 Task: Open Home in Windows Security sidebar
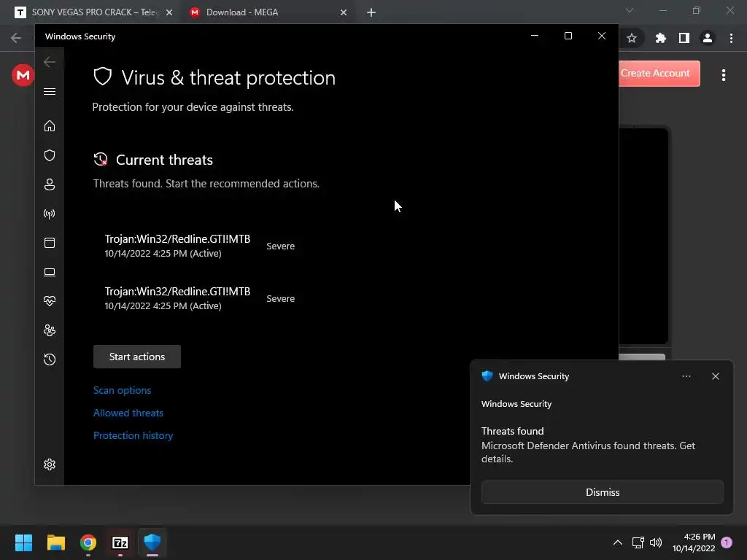pyautogui.click(x=50, y=125)
